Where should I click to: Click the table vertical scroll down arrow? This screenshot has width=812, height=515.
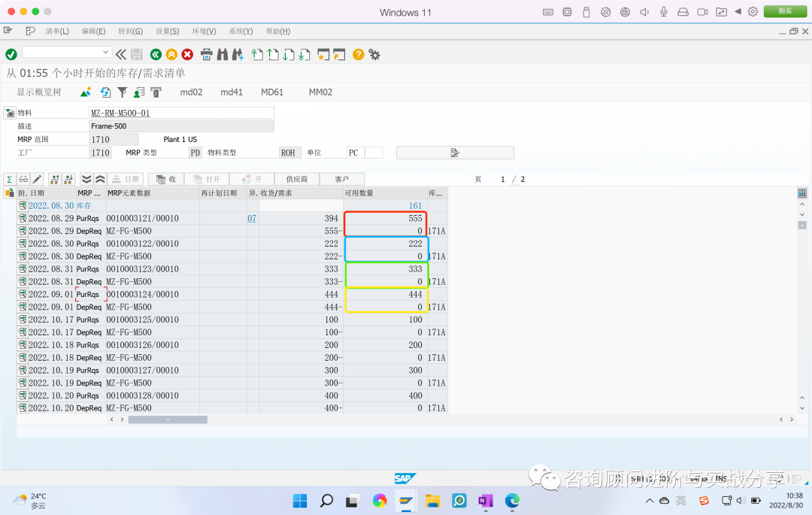pos(801,408)
